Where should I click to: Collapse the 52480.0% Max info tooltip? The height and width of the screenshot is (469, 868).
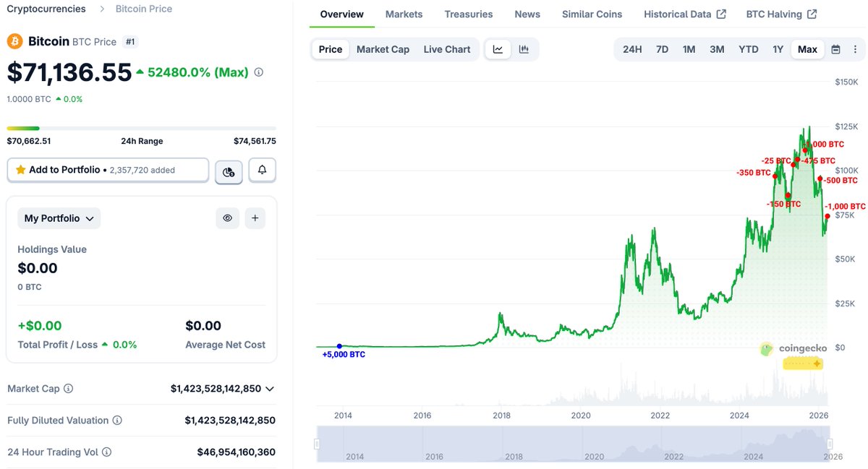(258, 72)
